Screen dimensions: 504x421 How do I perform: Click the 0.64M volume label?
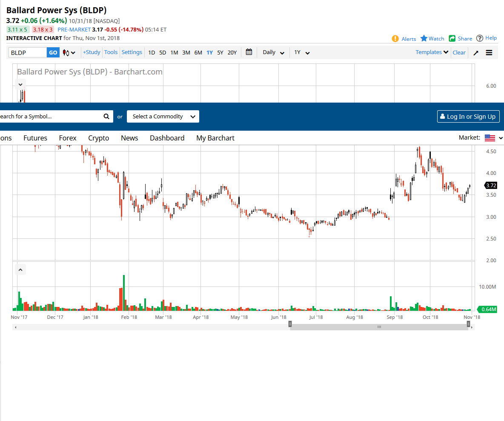point(487,309)
